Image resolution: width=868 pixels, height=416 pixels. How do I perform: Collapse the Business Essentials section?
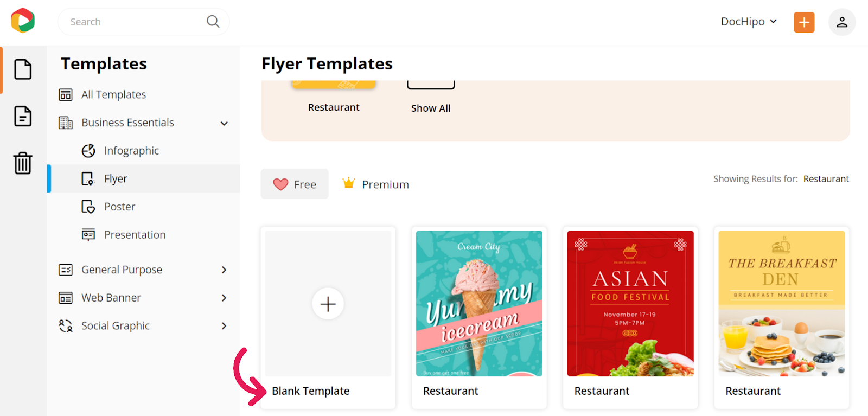tap(224, 123)
